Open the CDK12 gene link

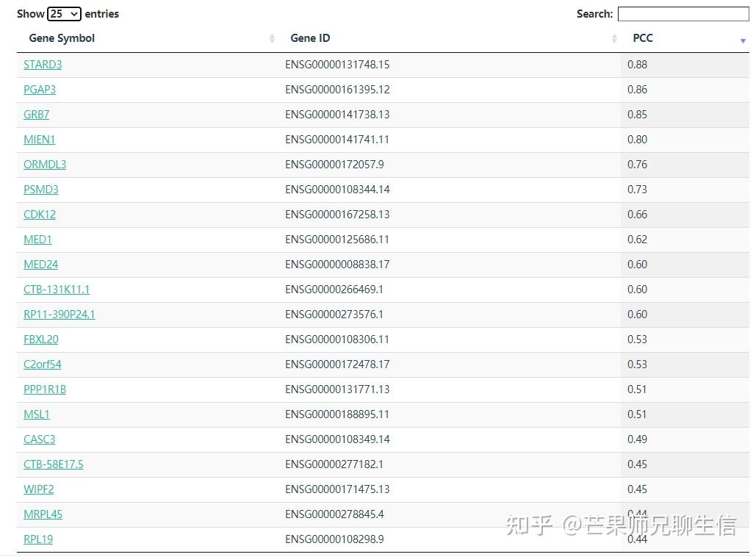[x=40, y=215]
